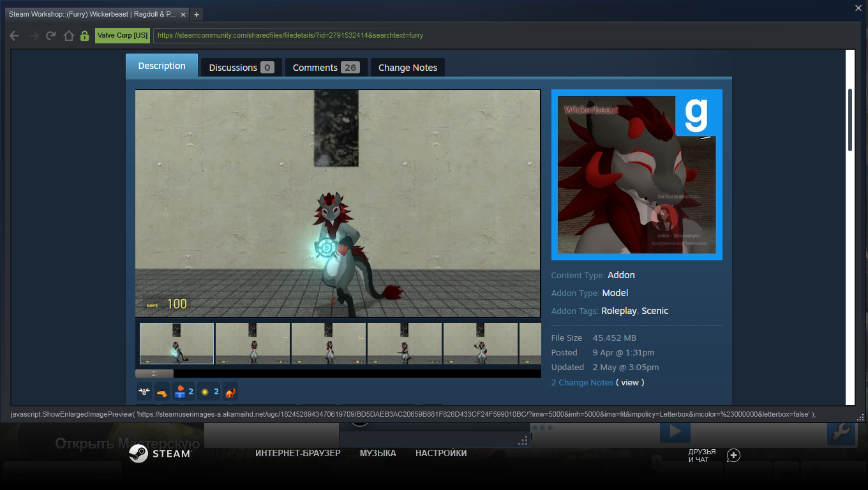Click the thumbnail strip horizontal scrollbar handle

click(154, 373)
